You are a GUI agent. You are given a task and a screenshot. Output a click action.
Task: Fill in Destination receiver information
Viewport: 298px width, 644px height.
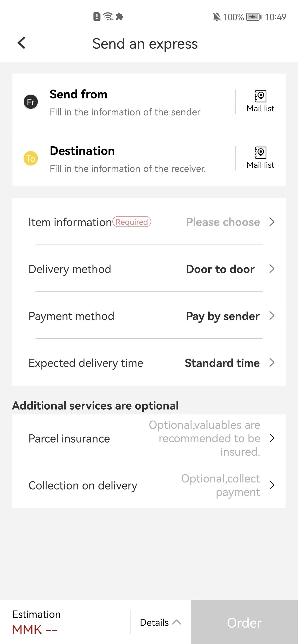(x=128, y=159)
